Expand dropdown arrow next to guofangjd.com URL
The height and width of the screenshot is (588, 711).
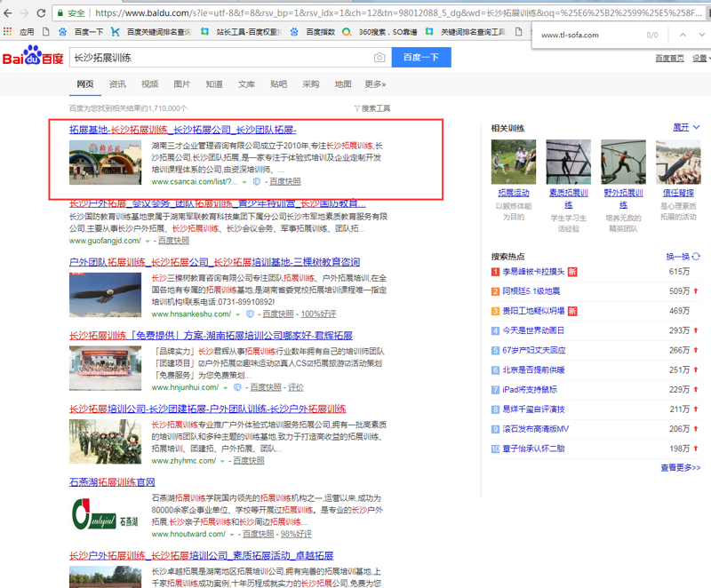[x=148, y=241]
